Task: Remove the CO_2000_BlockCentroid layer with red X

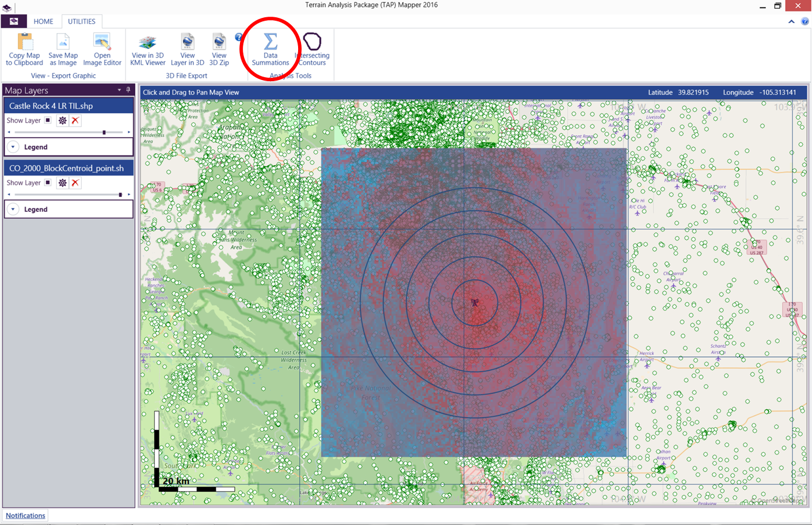Action: [x=75, y=183]
